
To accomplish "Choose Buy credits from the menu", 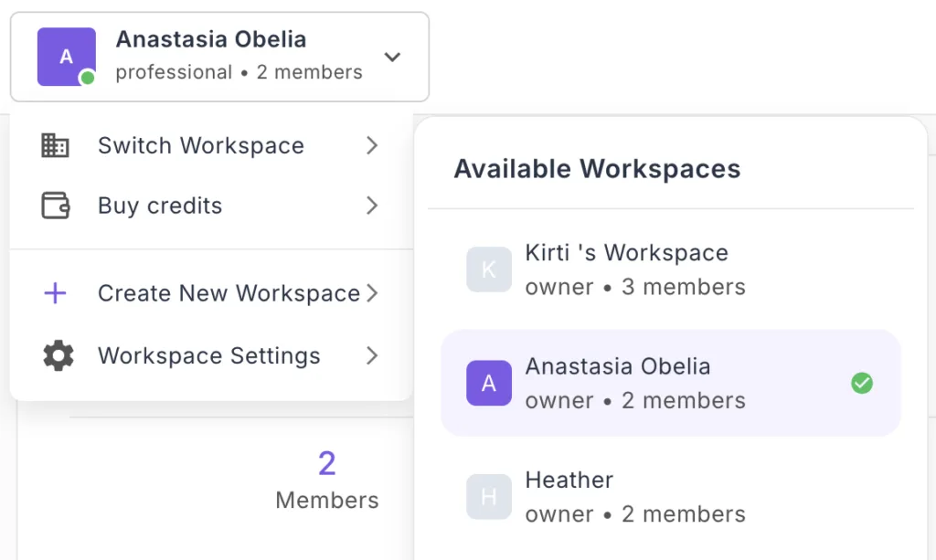I will click(160, 206).
